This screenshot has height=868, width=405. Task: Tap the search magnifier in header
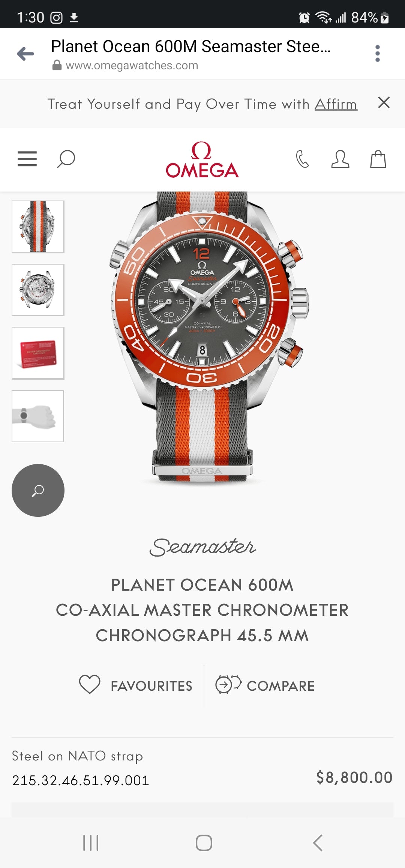click(66, 159)
